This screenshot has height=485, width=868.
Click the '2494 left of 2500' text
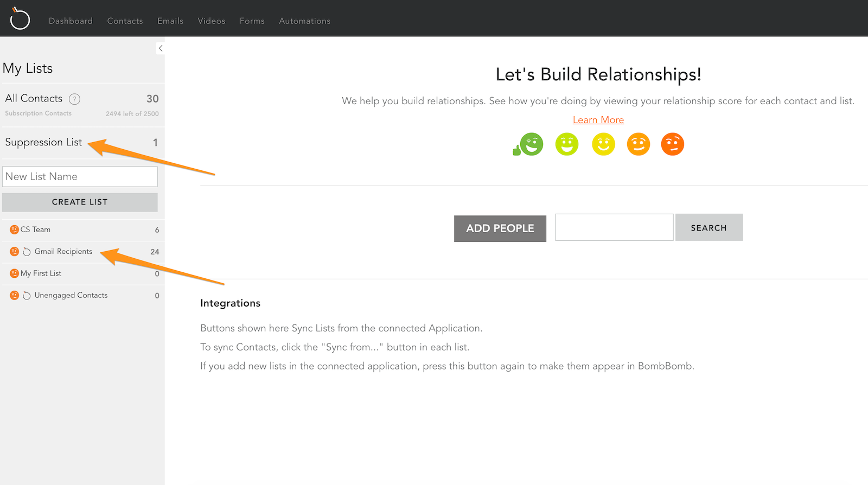132,114
